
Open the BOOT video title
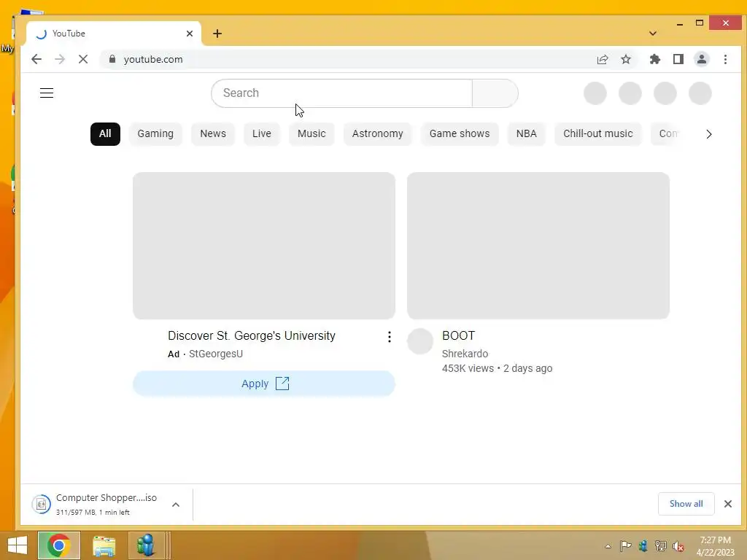(458, 335)
